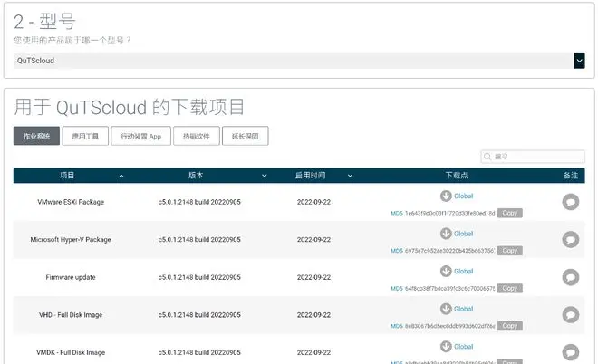Open the 延长保固 tab
Viewport: 598px width, 364px height.
pyautogui.click(x=246, y=136)
